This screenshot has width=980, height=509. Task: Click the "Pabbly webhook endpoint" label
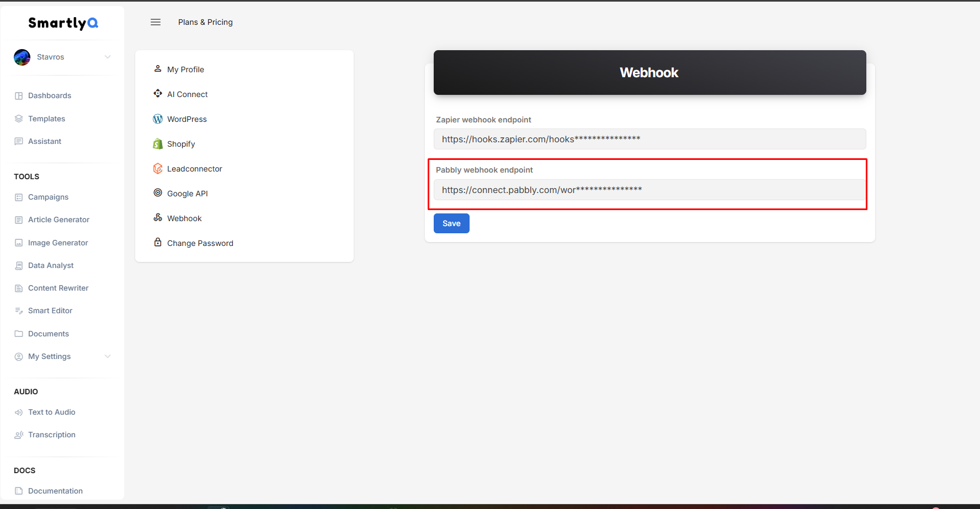[x=484, y=170]
